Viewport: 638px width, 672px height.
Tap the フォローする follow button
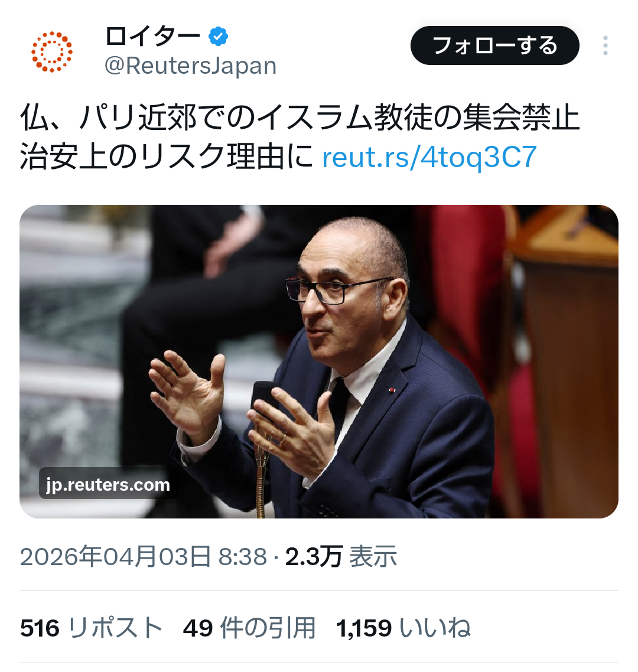pos(495,45)
